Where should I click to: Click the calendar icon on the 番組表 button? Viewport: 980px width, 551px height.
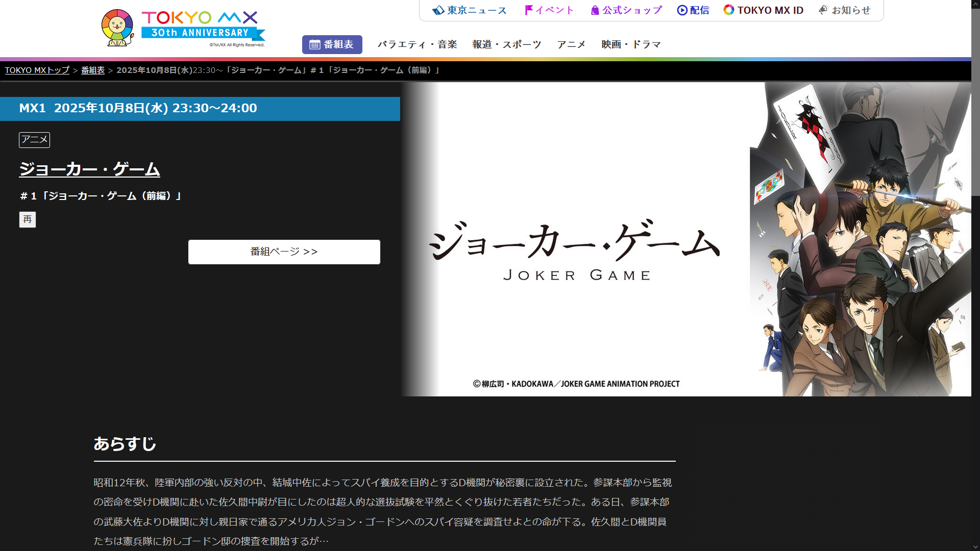[x=315, y=45]
